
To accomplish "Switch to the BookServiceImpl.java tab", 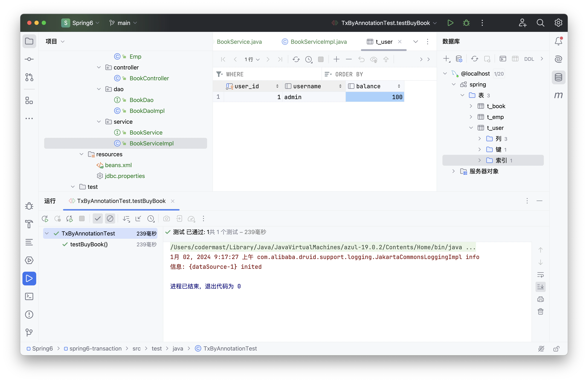I will 318,42.
